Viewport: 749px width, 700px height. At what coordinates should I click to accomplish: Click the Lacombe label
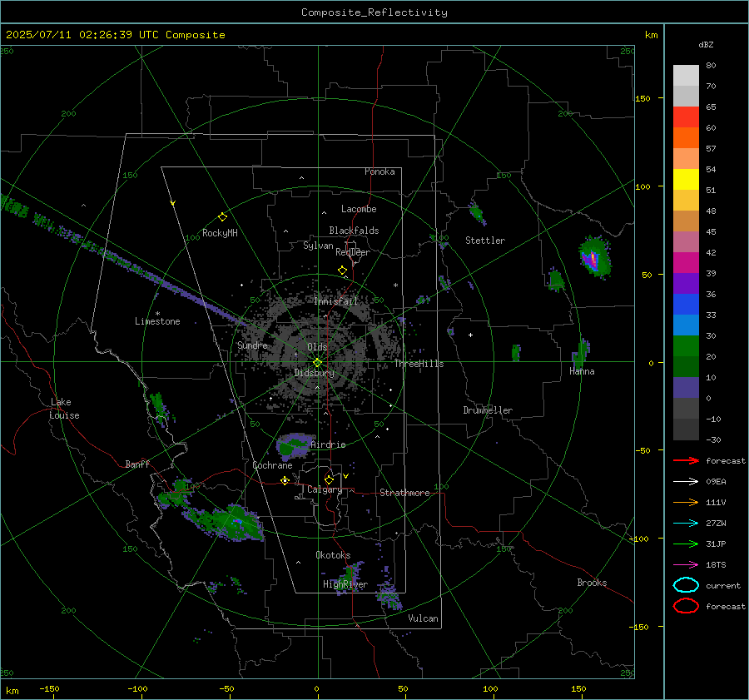359,209
